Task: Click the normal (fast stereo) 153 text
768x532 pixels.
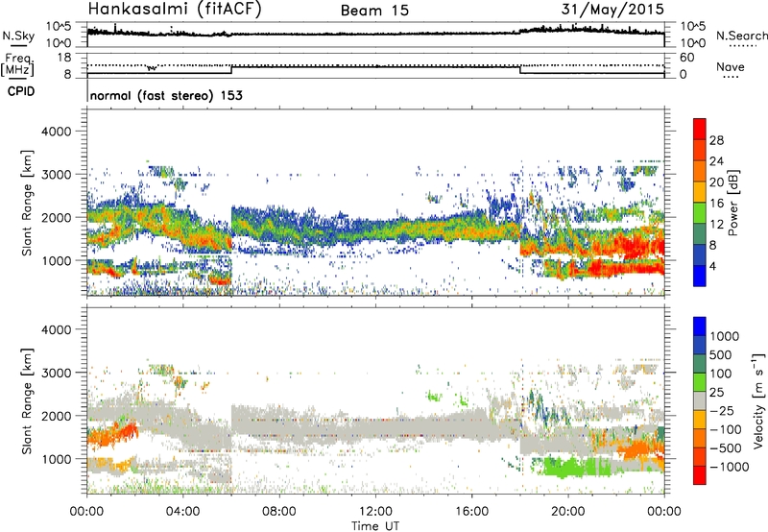Action: (166, 96)
